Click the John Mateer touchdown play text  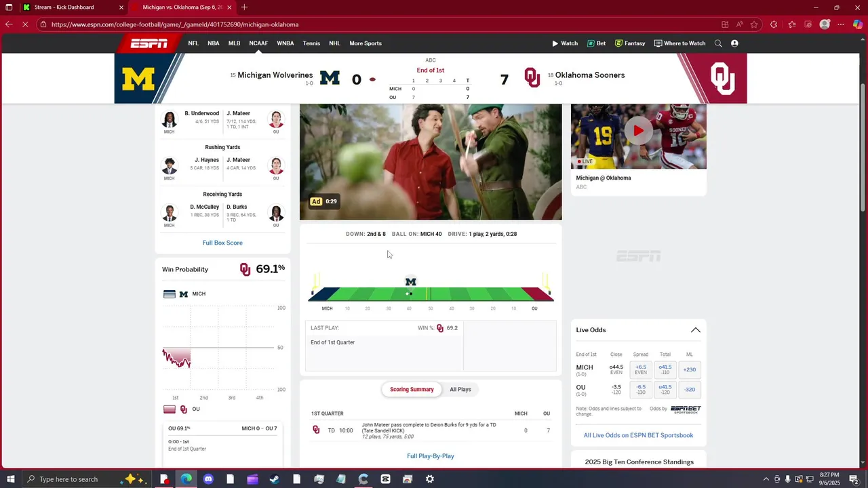pyautogui.click(x=429, y=428)
